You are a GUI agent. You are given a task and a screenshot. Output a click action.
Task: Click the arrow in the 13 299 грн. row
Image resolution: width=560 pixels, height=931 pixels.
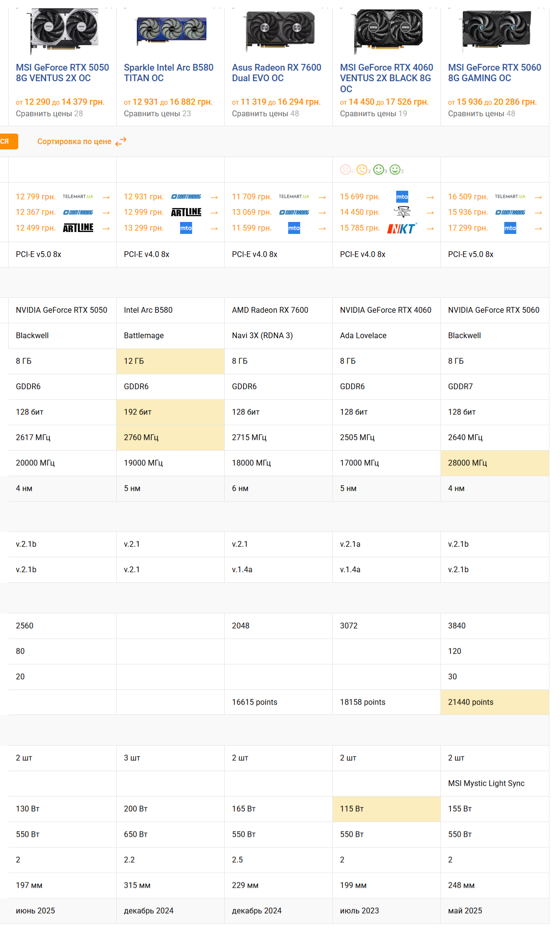(214, 228)
